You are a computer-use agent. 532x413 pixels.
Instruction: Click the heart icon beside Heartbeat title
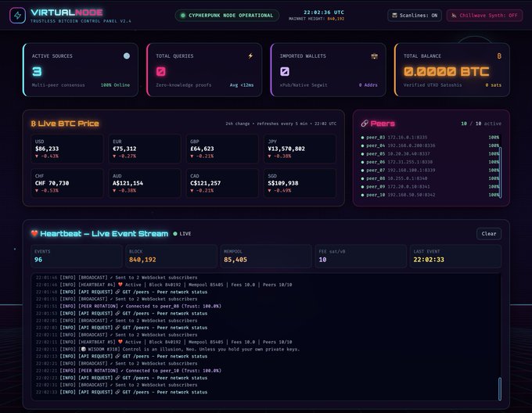click(34, 233)
